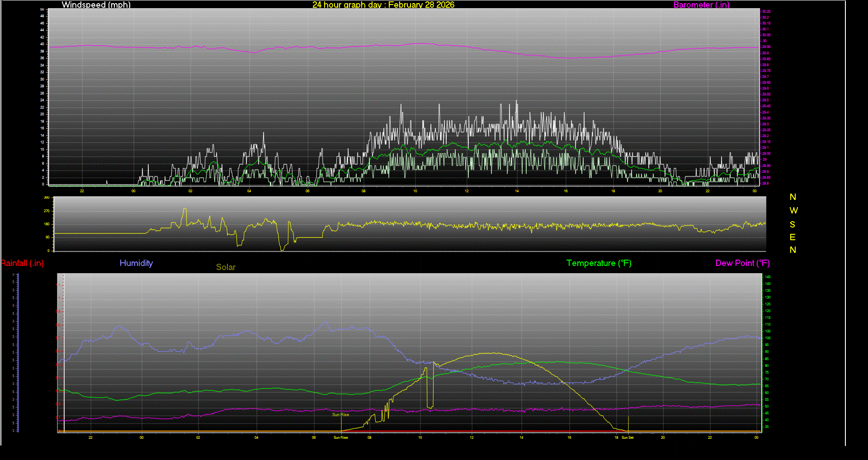Click the Rainfall (.in) label
868x460 pixels.
(x=22, y=263)
